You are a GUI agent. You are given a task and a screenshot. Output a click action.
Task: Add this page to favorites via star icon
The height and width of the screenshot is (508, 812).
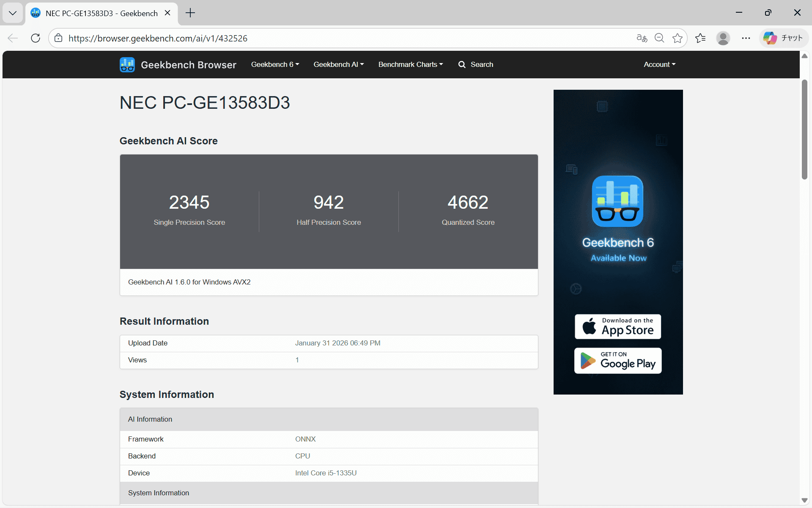(678, 38)
